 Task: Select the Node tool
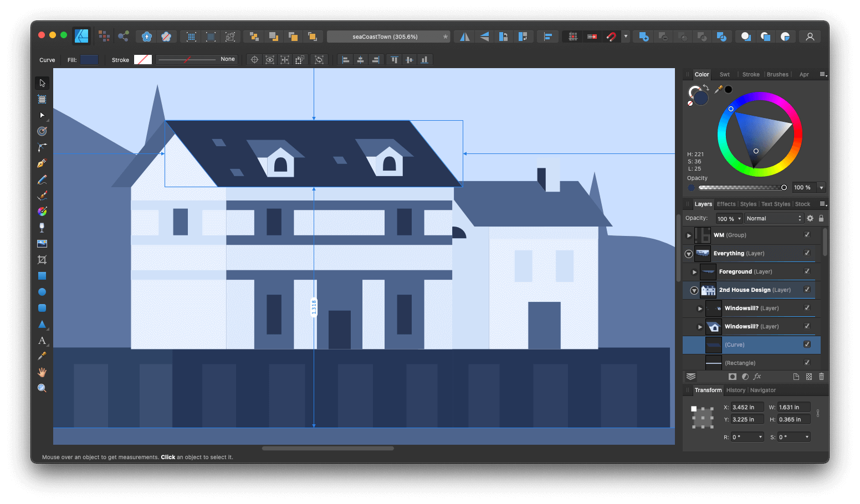(x=42, y=115)
